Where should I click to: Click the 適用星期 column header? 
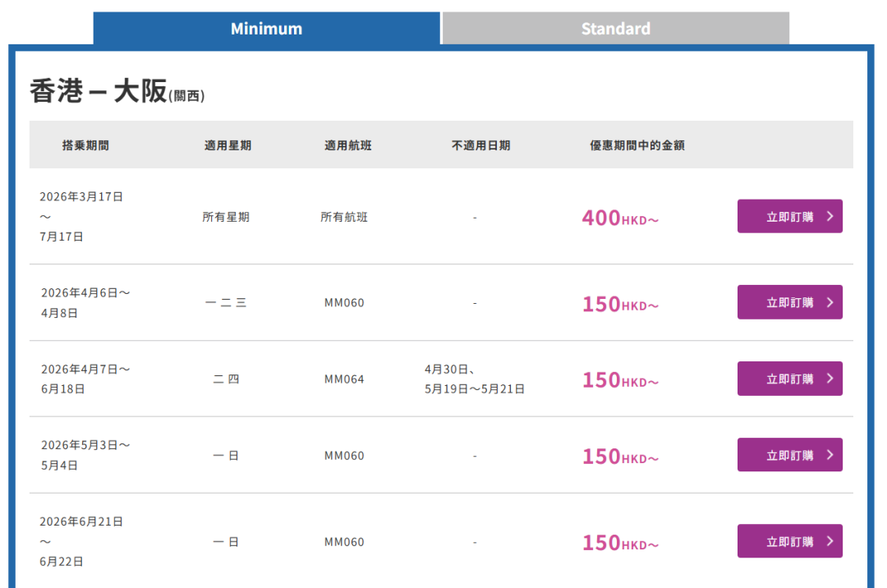(x=228, y=145)
